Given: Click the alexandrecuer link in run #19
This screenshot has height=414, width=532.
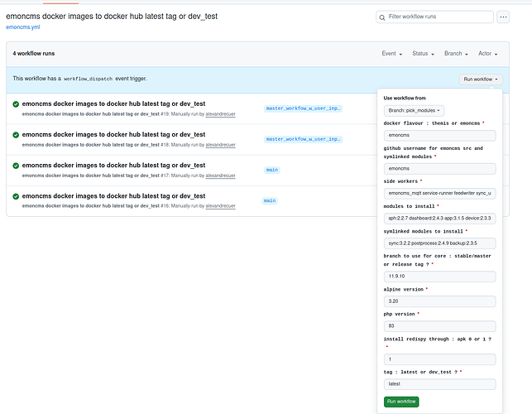Looking at the screenshot, I should [x=220, y=113].
